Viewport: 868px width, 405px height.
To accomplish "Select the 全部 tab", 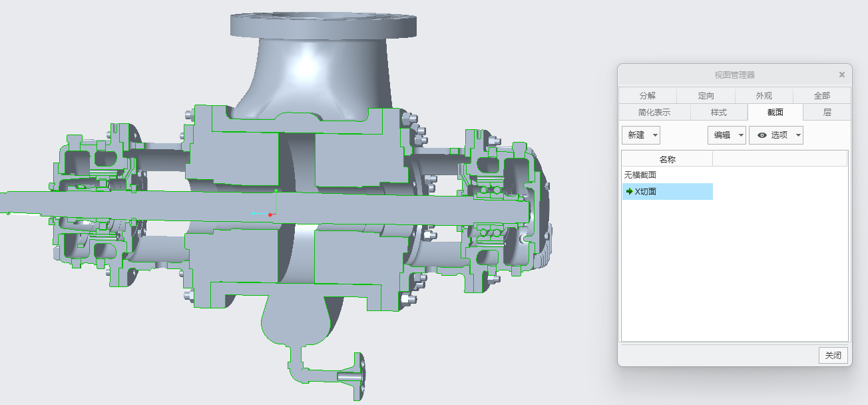I will pyautogui.click(x=821, y=96).
